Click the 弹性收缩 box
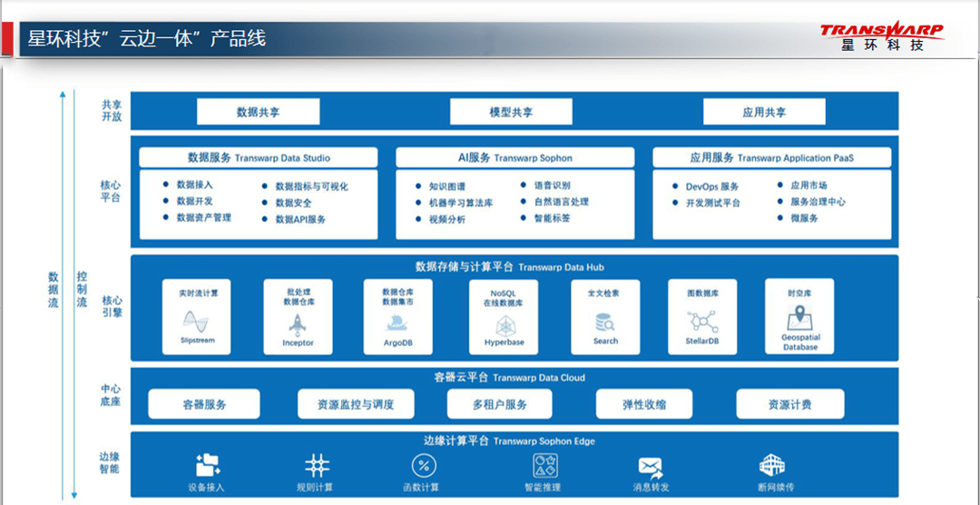980x505 pixels. click(x=643, y=403)
